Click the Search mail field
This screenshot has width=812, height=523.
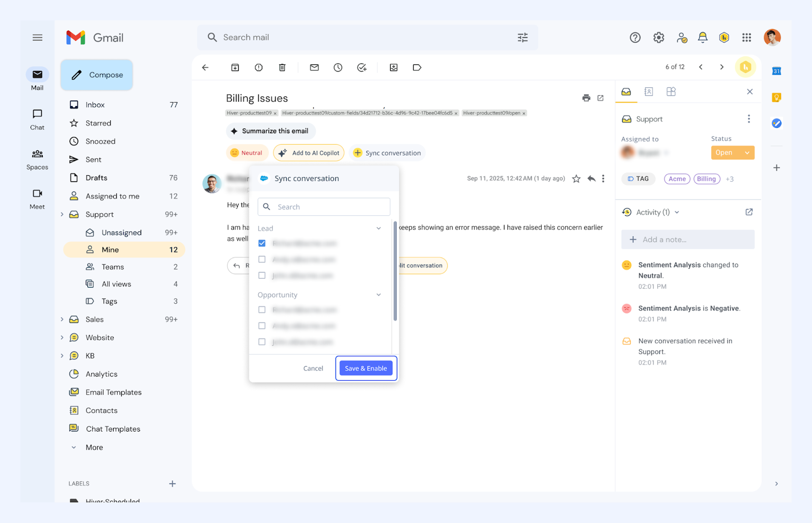[x=367, y=38]
